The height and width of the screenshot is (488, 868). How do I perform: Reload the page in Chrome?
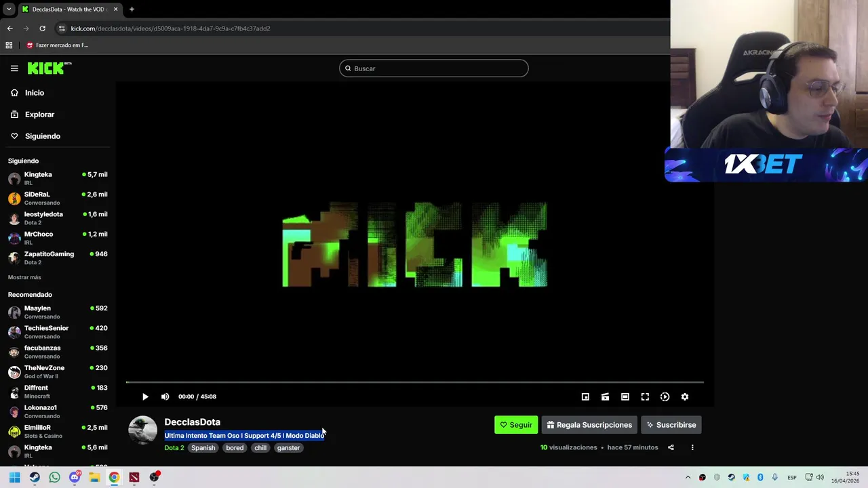click(42, 28)
